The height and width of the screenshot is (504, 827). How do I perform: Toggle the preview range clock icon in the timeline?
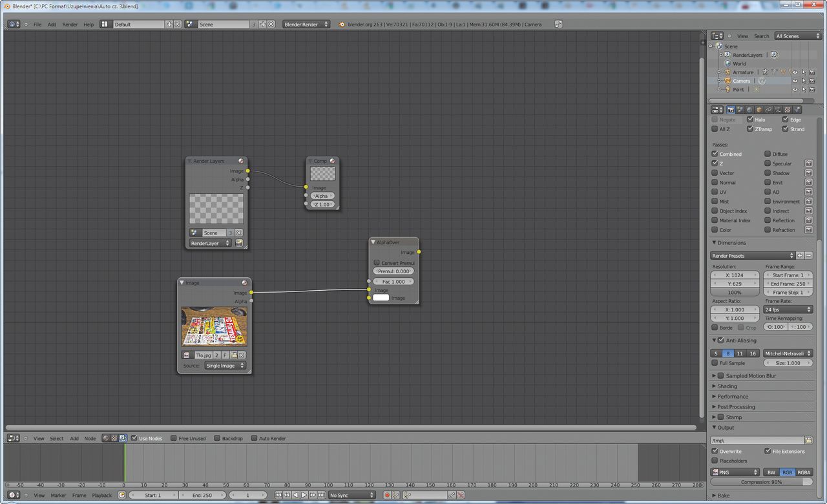(121, 495)
